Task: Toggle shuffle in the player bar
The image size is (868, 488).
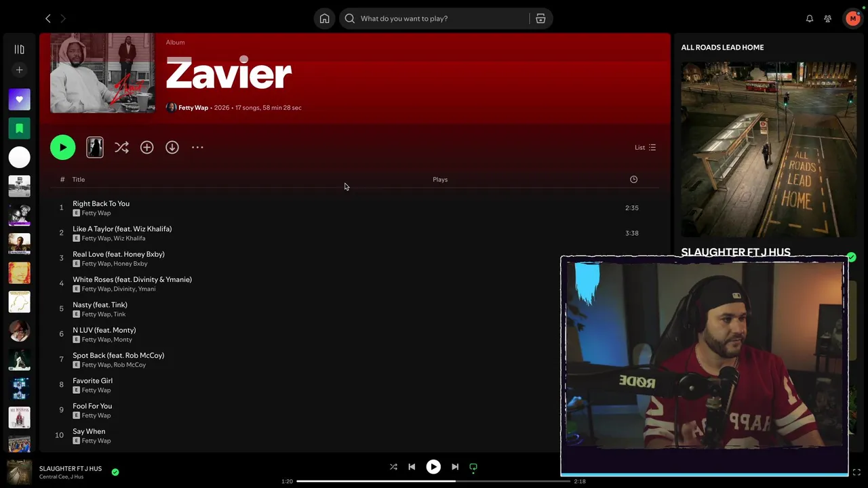Action: (x=393, y=467)
